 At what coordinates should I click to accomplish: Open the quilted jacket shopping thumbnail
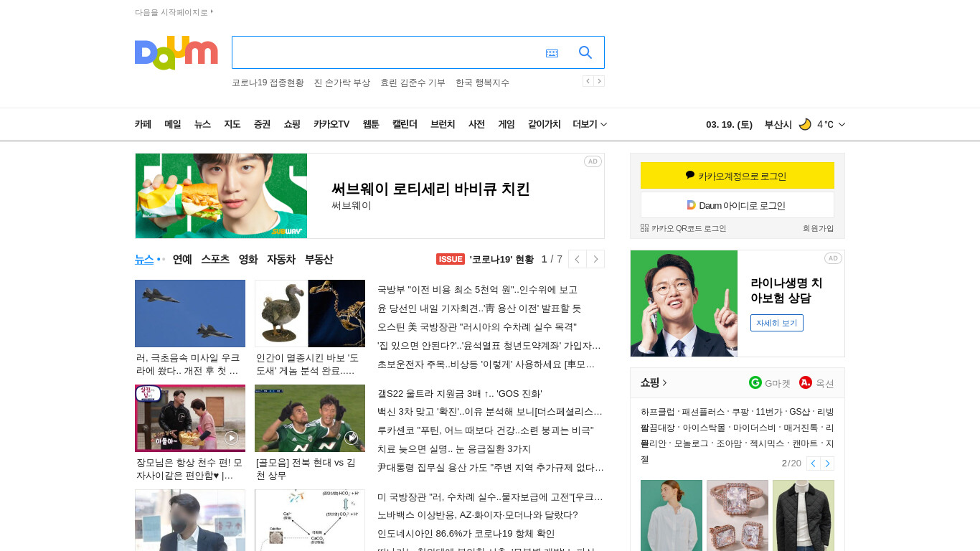click(x=804, y=515)
